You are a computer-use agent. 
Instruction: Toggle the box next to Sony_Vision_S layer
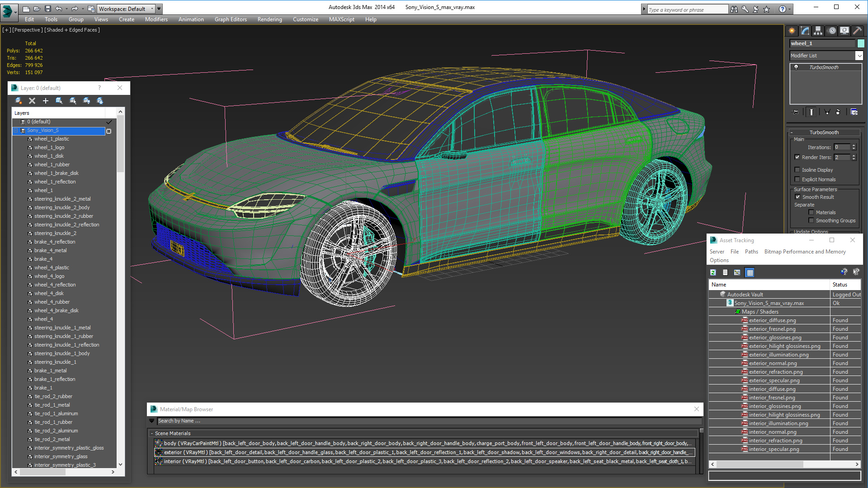108,131
